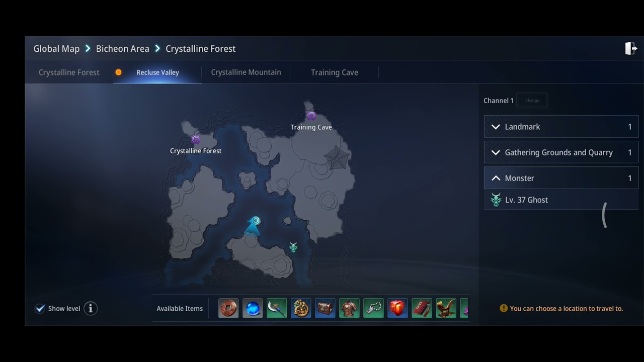The width and height of the screenshot is (644, 362).
Task: Click the Crystalline Forest portal swirl
Action: click(x=196, y=139)
